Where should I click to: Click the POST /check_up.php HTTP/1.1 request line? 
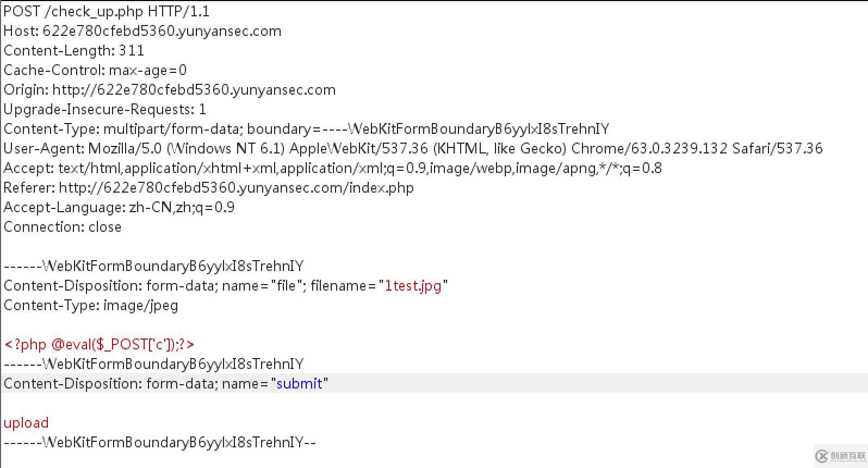tap(107, 11)
